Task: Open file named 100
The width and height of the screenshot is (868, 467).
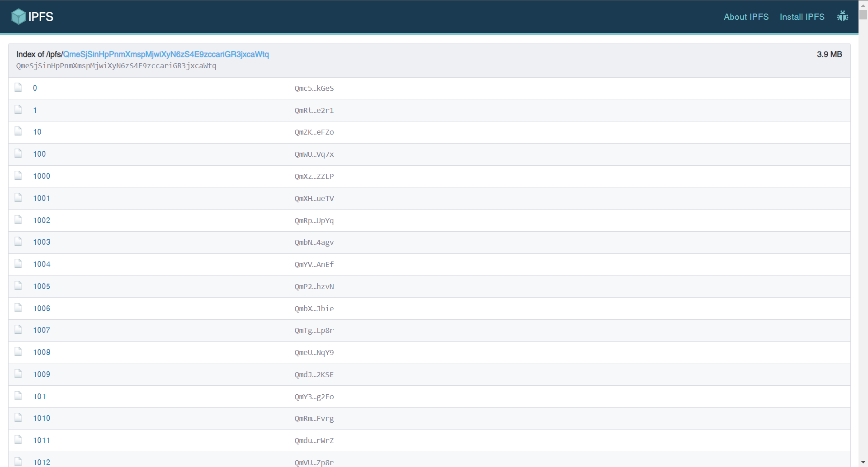Action: pos(39,154)
